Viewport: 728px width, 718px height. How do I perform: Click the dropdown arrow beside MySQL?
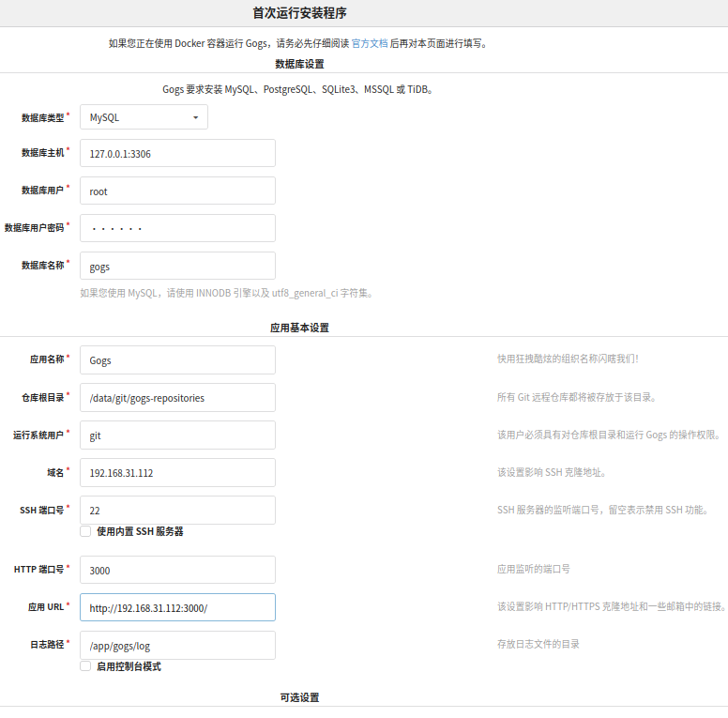point(196,117)
